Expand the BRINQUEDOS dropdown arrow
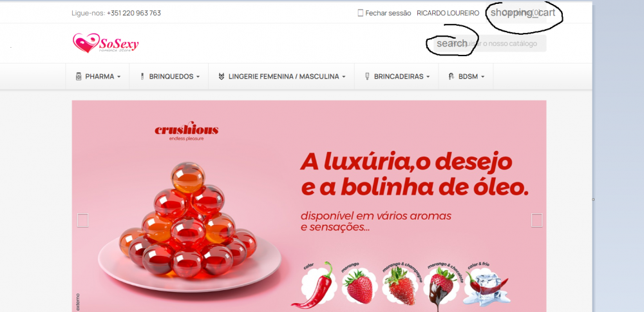Screen dimensions: 644x312 tap(198, 77)
